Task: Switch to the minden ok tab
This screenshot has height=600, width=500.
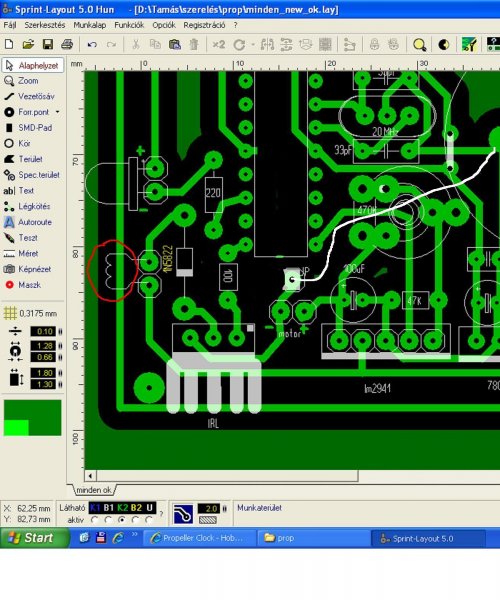Action: click(93, 490)
